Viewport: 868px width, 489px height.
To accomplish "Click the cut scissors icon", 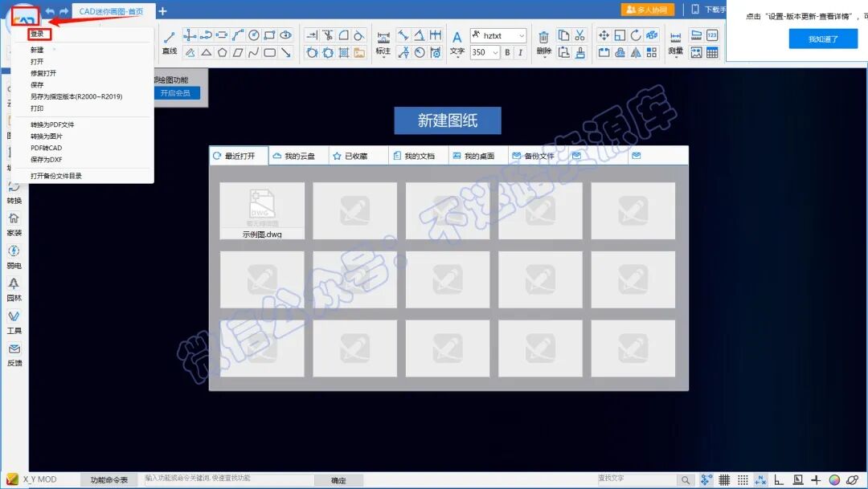I will point(579,35).
